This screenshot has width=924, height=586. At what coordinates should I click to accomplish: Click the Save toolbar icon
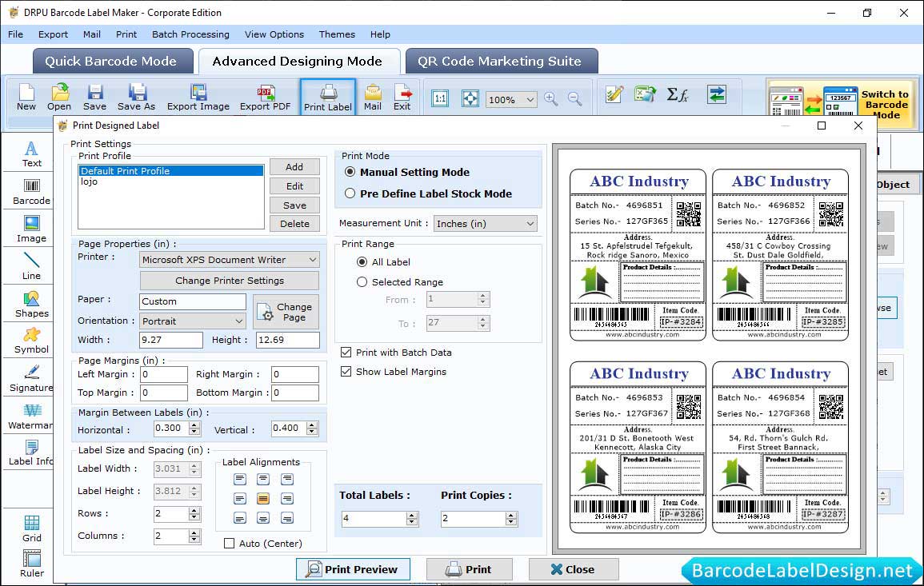click(x=94, y=98)
